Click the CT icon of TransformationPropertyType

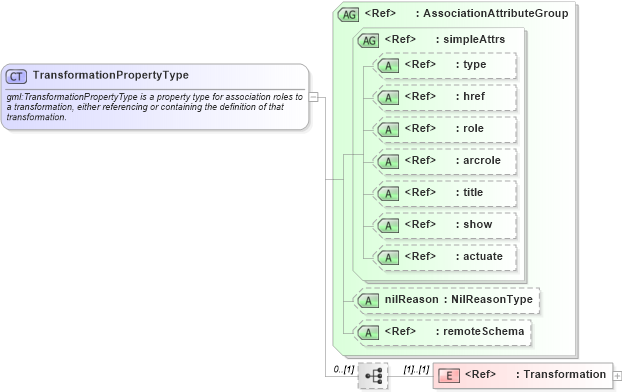pos(16,76)
